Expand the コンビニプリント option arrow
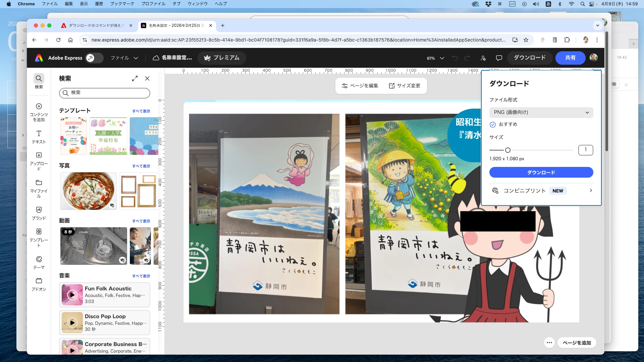The height and width of the screenshot is (362, 644). tap(590, 190)
